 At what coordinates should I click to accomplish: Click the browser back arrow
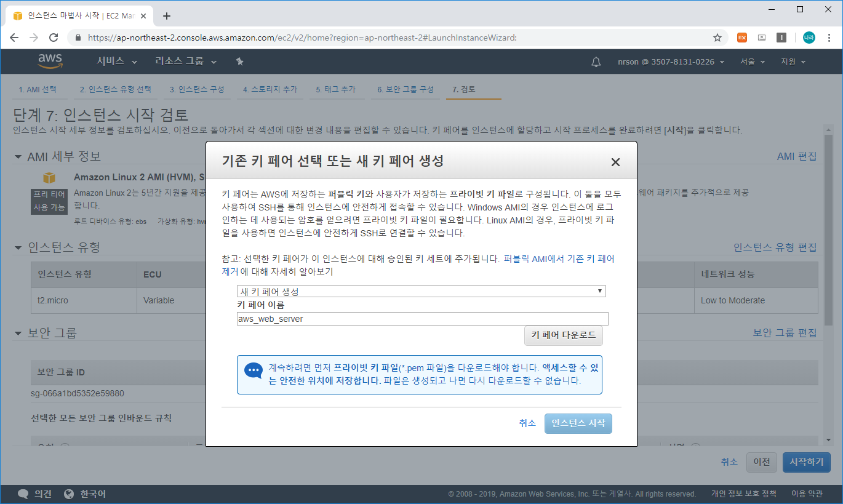point(14,38)
